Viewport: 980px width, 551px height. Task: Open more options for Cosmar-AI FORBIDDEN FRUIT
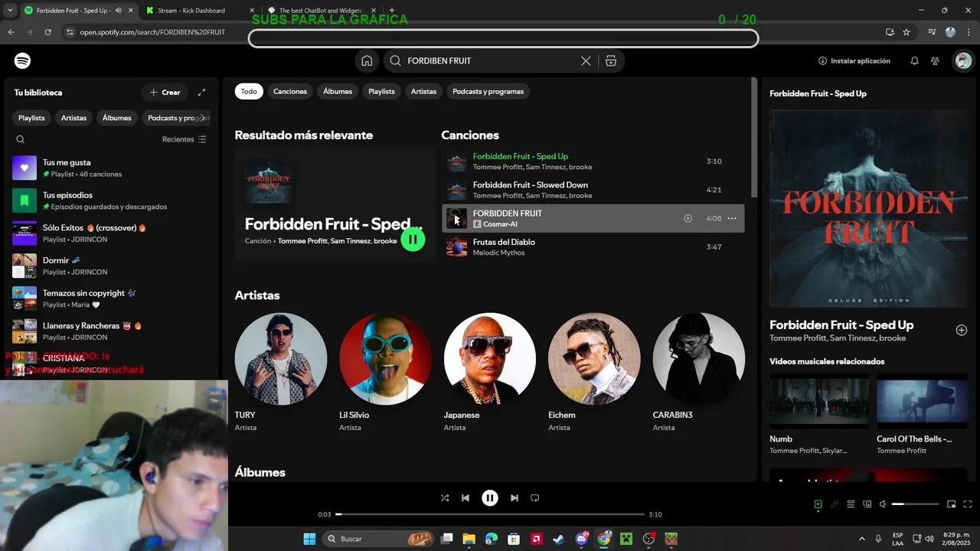click(732, 218)
